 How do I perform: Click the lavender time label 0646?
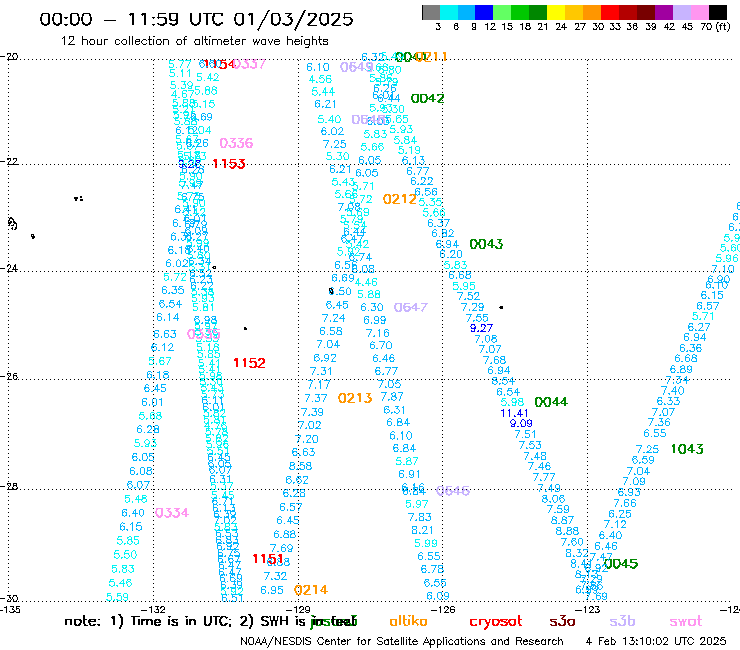pos(453,491)
